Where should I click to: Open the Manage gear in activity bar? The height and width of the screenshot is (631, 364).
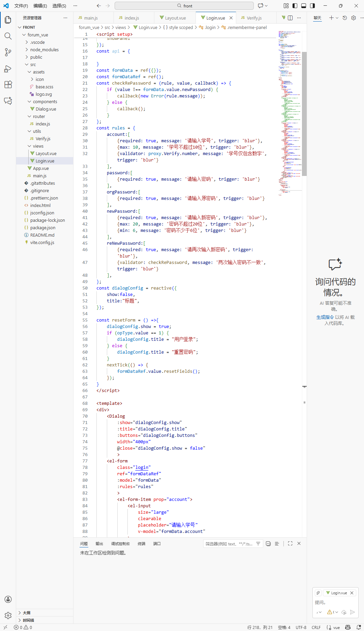click(8, 615)
